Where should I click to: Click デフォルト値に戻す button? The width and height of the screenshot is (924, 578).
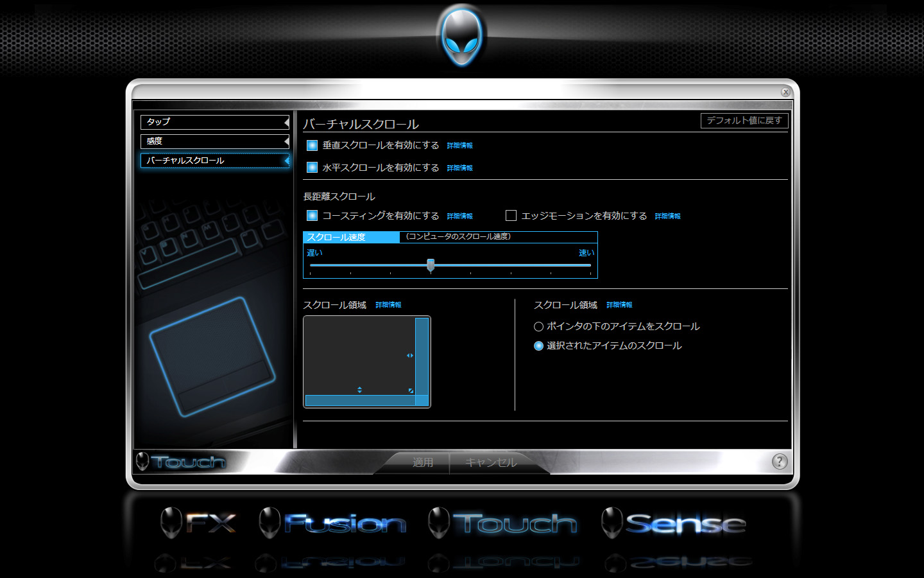[744, 121]
